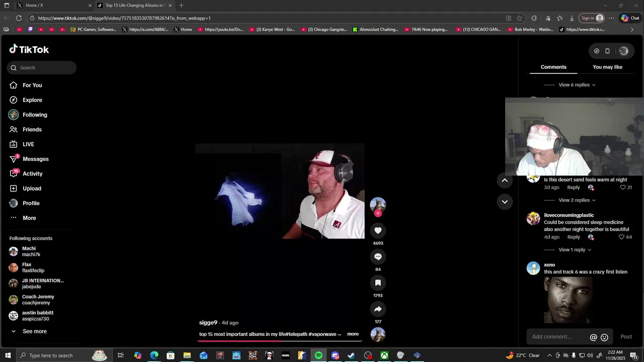Open comments via the speech bubble icon
This screenshot has height=362, width=644.
tap(378, 256)
